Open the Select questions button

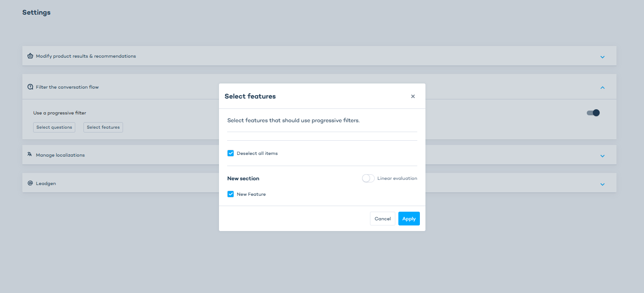pyautogui.click(x=54, y=127)
